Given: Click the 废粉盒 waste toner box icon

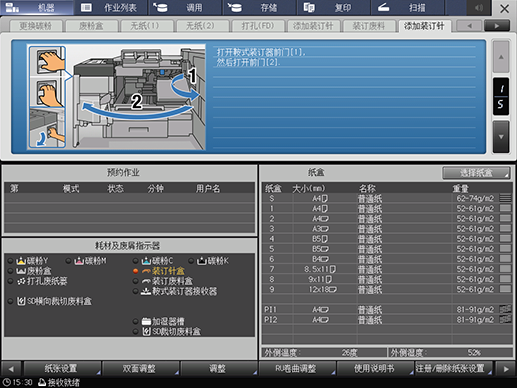Looking at the screenshot, I should click(21, 271).
